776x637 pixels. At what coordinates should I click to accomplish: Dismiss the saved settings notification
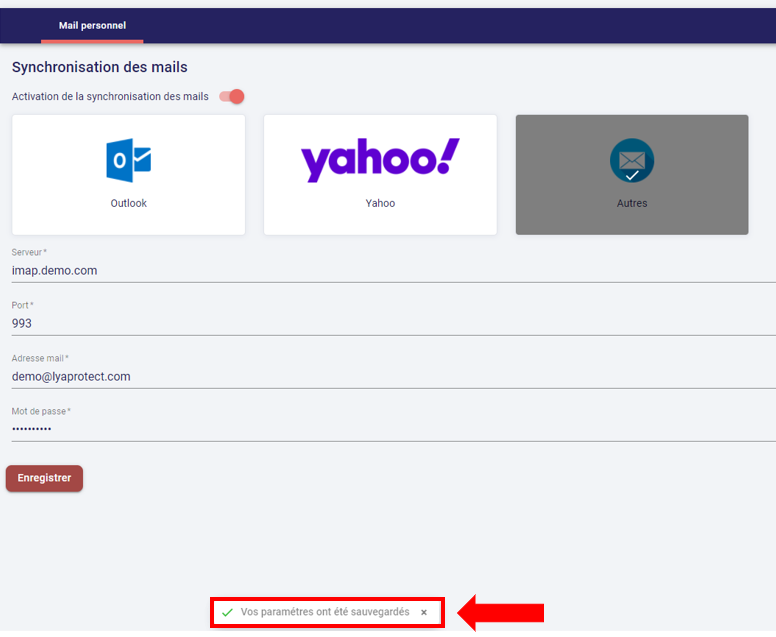pos(424,612)
